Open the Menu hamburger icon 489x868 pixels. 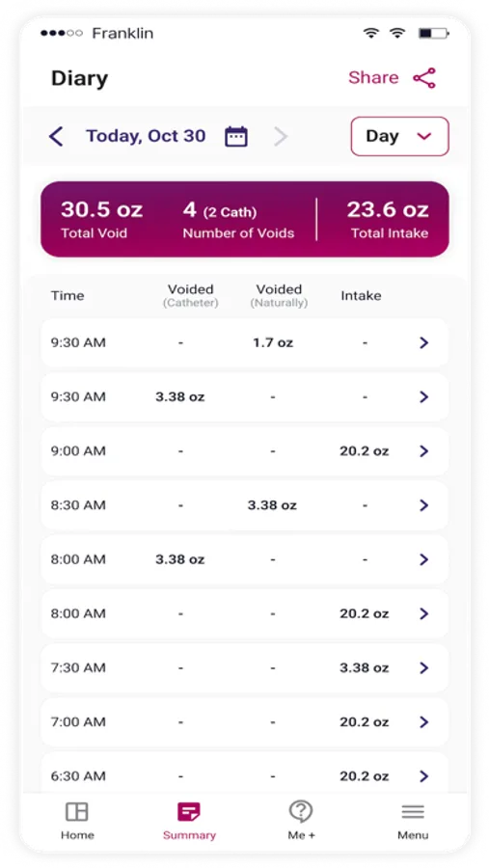413,811
